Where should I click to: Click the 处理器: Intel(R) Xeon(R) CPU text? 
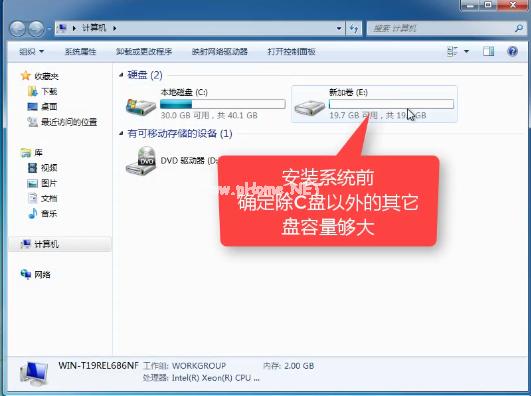(x=201, y=378)
